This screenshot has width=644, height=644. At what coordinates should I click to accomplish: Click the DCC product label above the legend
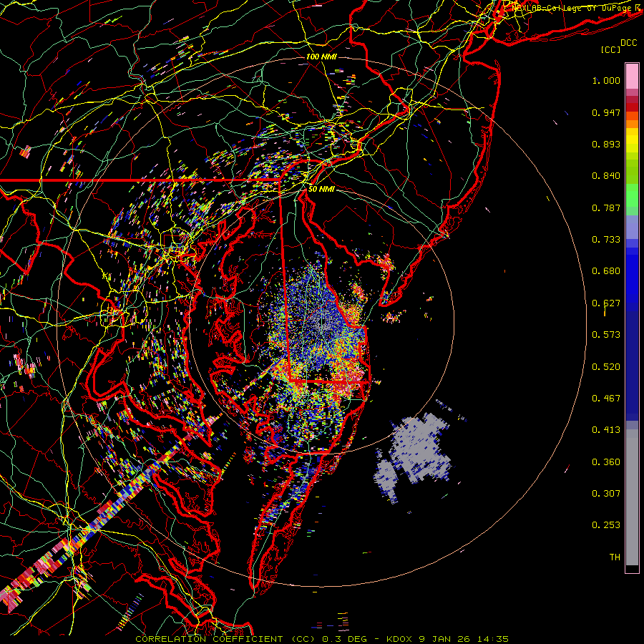point(628,43)
